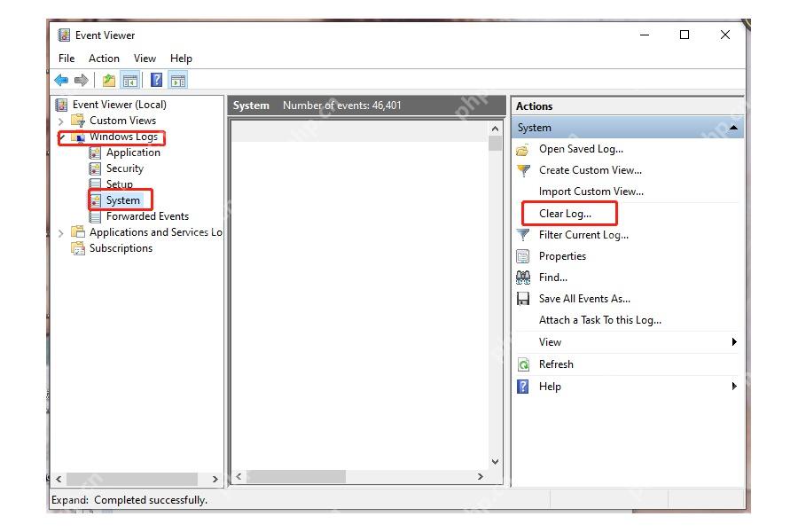Click the Up One Level folder icon
This screenshot has height=532, width=798.
109,80
